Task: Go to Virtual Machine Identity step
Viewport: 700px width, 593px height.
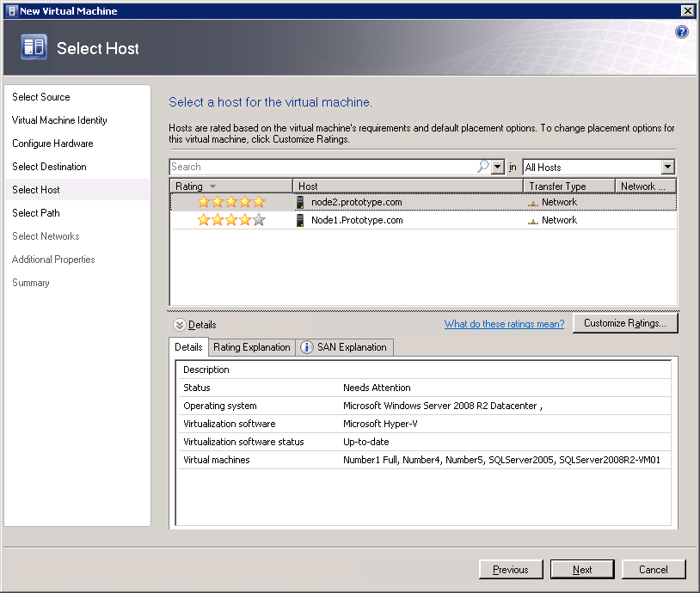Action: point(59,120)
